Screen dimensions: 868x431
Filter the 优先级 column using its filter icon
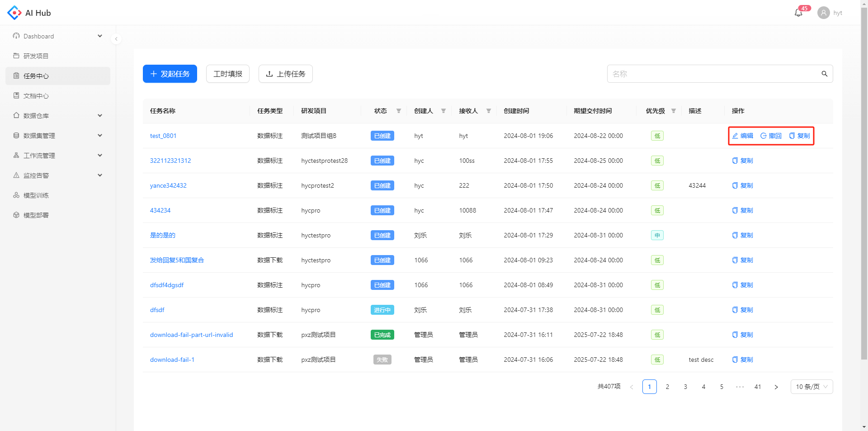click(674, 111)
